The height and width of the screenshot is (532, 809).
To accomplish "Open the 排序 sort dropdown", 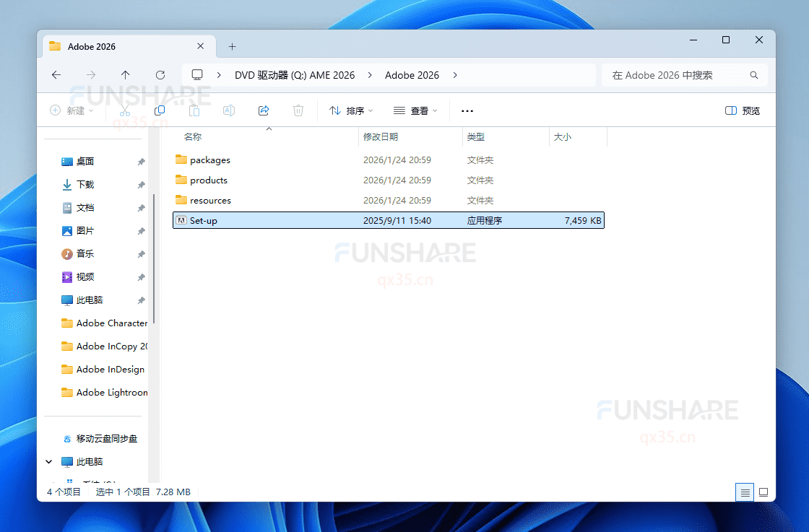I will [x=351, y=110].
